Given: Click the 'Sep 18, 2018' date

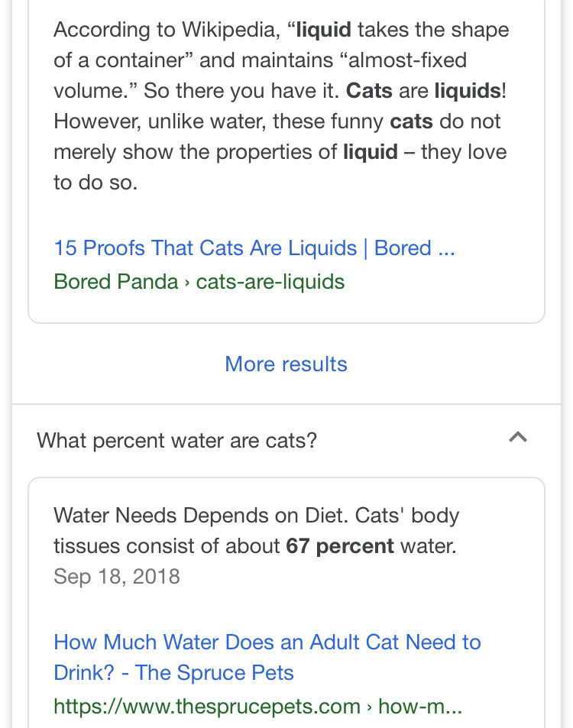Looking at the screenshot, I should [x=116, y=576].
